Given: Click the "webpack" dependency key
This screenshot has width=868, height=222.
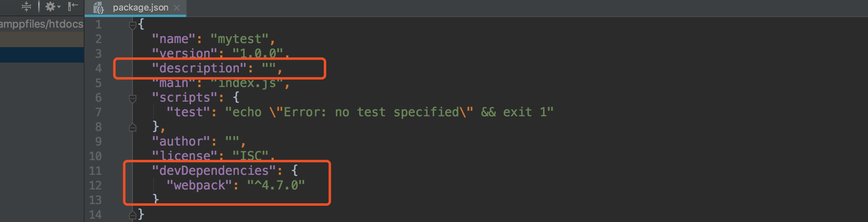Looking at the screenshot, I should (x=199, y=185).
